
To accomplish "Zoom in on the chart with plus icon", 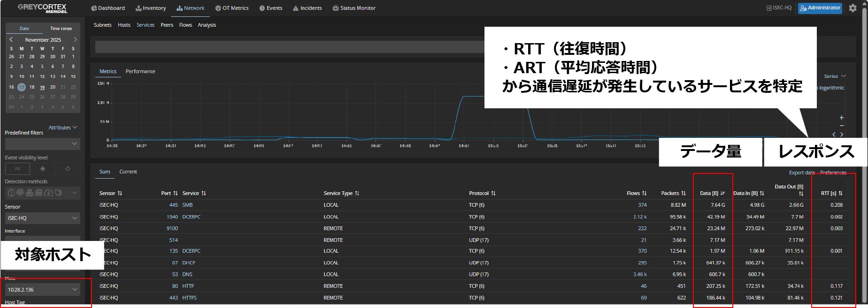I will [841, 118].
